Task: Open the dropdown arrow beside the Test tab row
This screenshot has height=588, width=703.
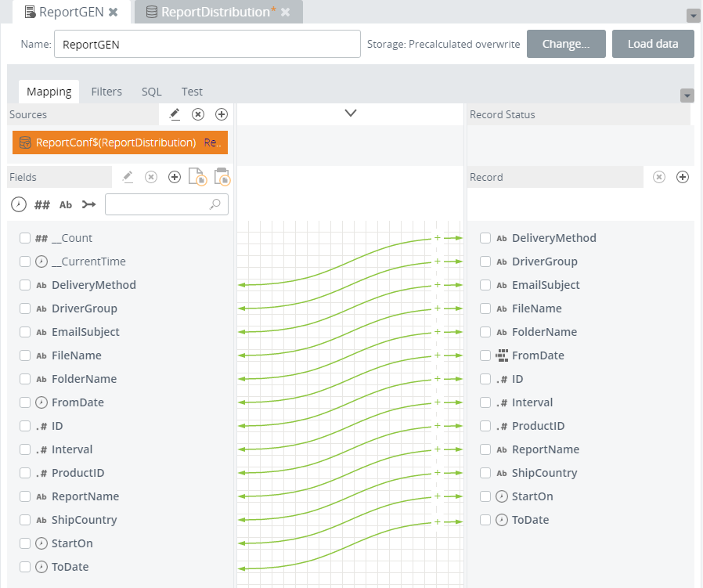Action: (687, 96)
